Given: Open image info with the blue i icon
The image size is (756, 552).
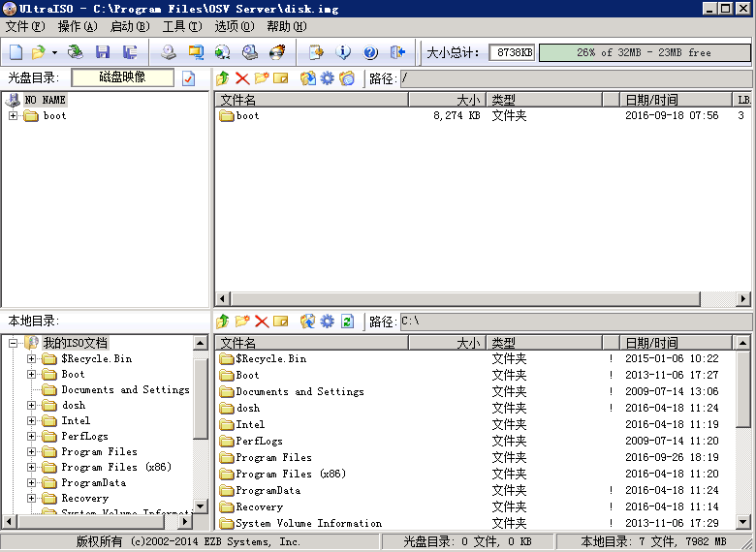Looking at the screenshot, I should pyautogui.click(x=343, y=52).
